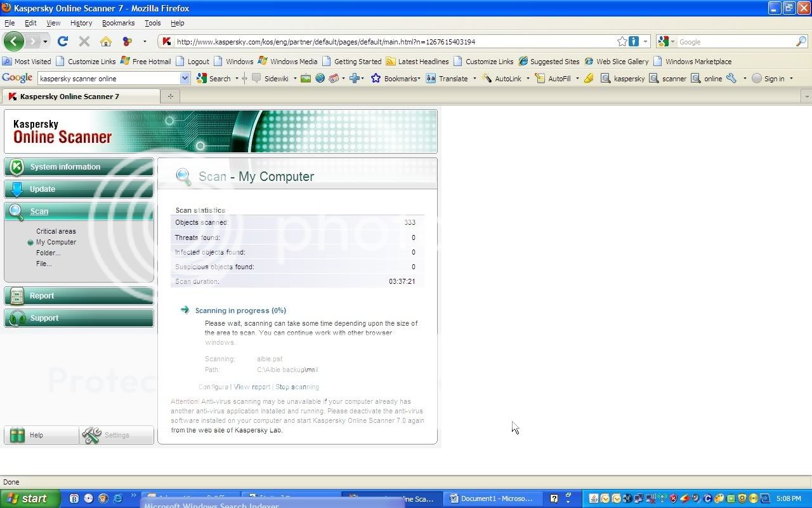Click the Stop scanning link
The image size is (812, 508).
(x=297, y=387)
